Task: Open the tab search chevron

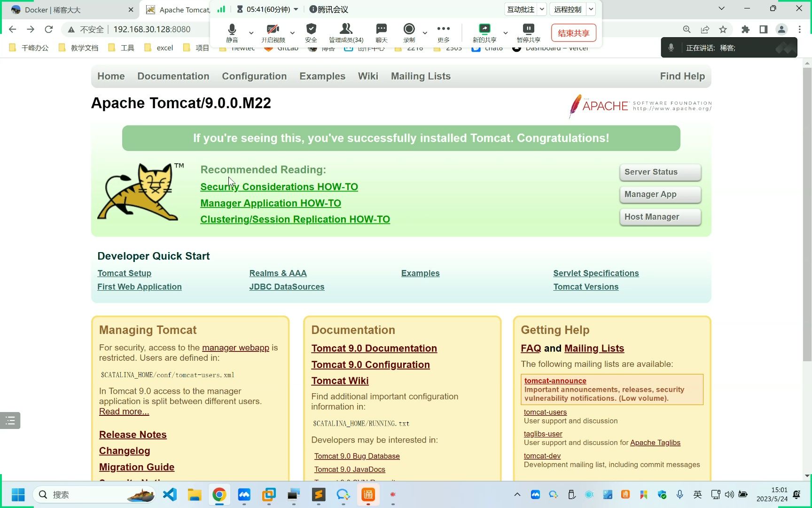Action: pyautogui.click(x=722, y=8)
